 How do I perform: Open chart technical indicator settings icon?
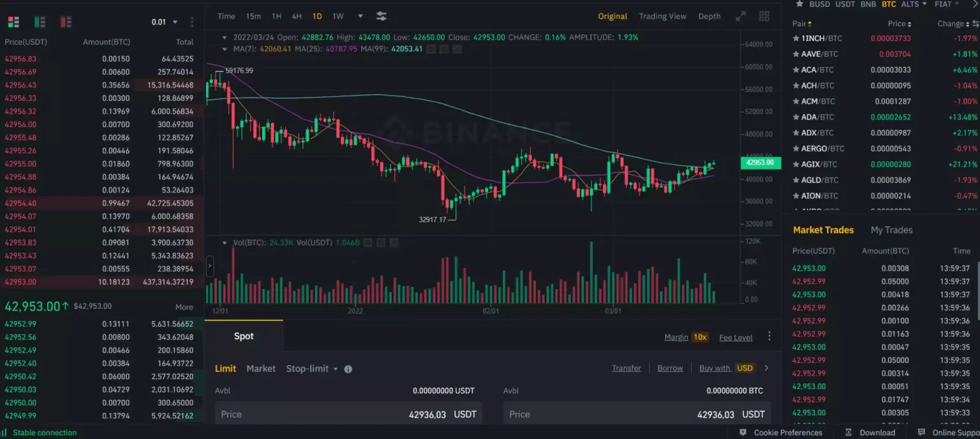click(x=382, y=17)
